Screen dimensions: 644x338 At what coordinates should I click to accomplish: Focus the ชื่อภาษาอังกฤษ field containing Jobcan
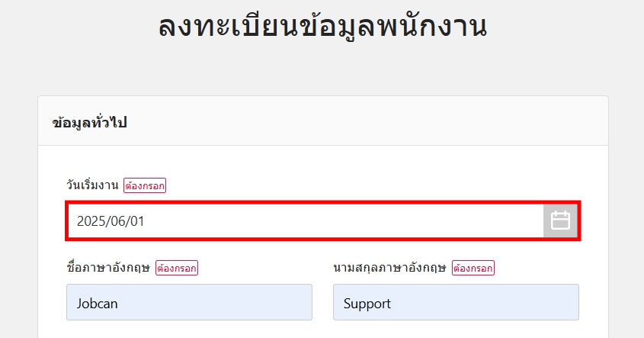click(x=189, y=303)
